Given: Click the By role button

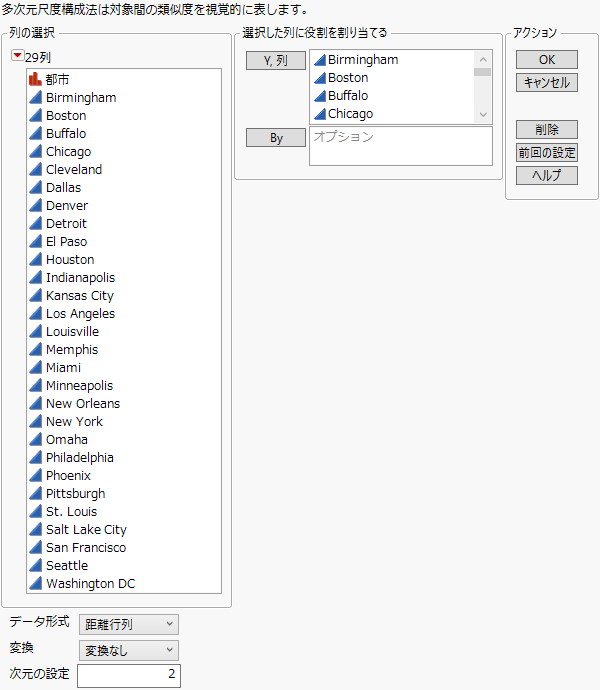Looking at the screenshot, I should click(x=276, y=138).
